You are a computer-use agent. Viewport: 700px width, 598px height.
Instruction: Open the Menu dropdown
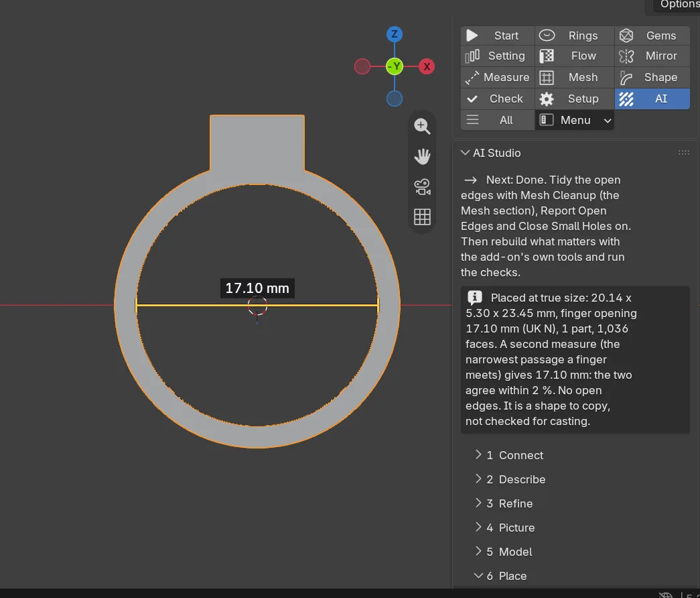point(575,120)
